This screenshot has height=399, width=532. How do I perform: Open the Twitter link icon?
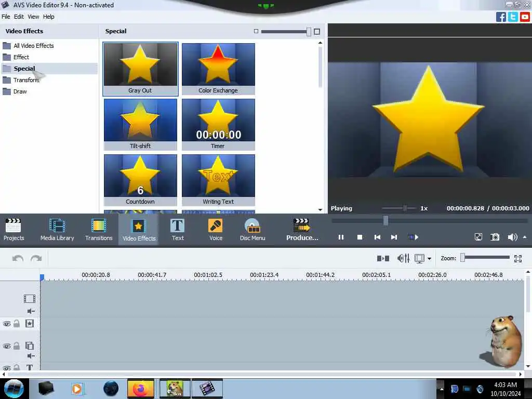coord(513,17)
